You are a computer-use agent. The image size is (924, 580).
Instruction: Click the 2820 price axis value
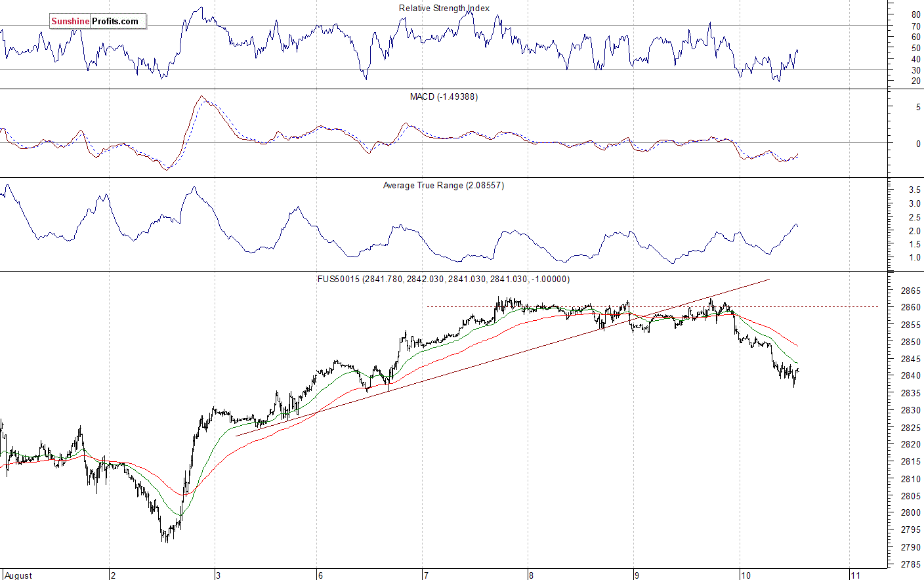[x=910, y=445]
